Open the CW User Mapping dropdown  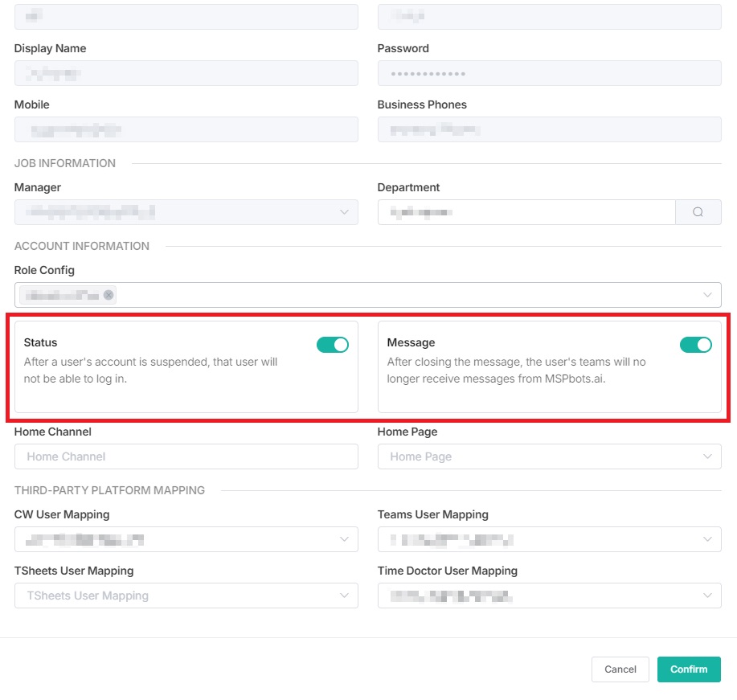(x=344, y=539)
